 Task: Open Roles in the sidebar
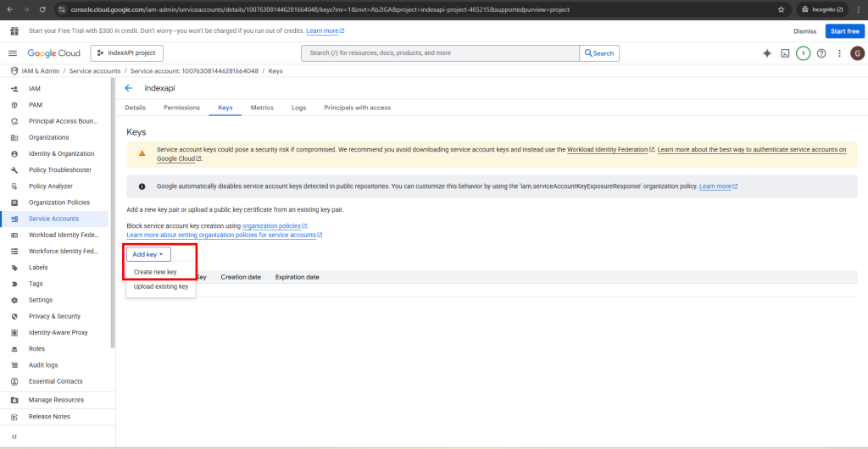pyautogui.click(x=36, y=348)
